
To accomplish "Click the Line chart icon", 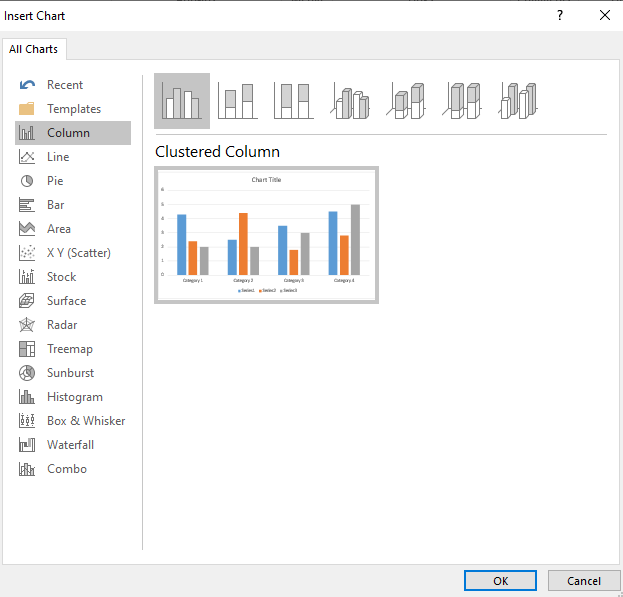I will [x=27, y=157].
